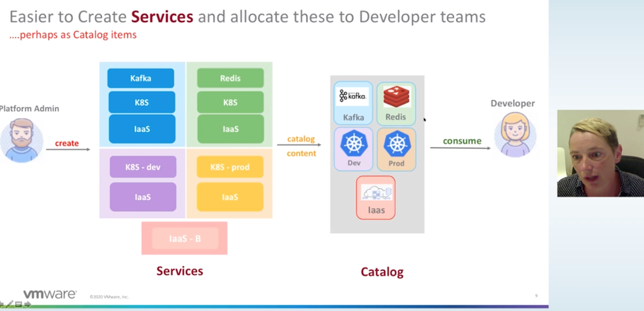Select the Redis stacked-blocks logo in the Catalog
Screen dimensions: 644x311
[396, 97]
